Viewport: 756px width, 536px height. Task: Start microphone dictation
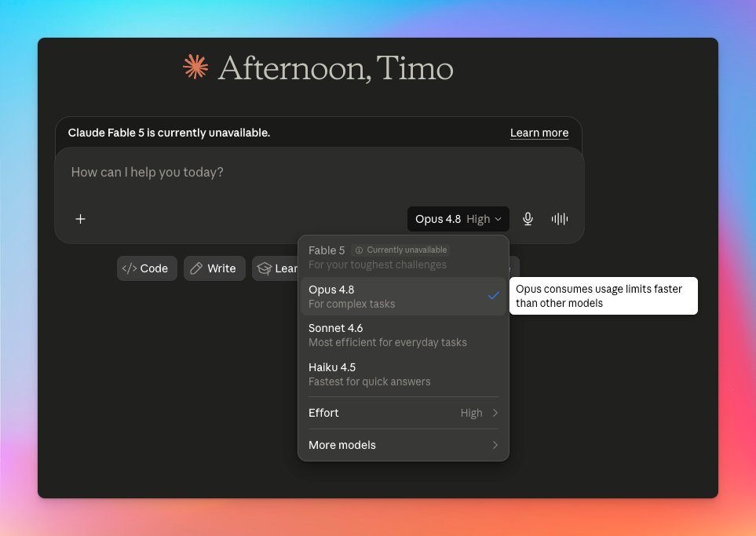528,219
